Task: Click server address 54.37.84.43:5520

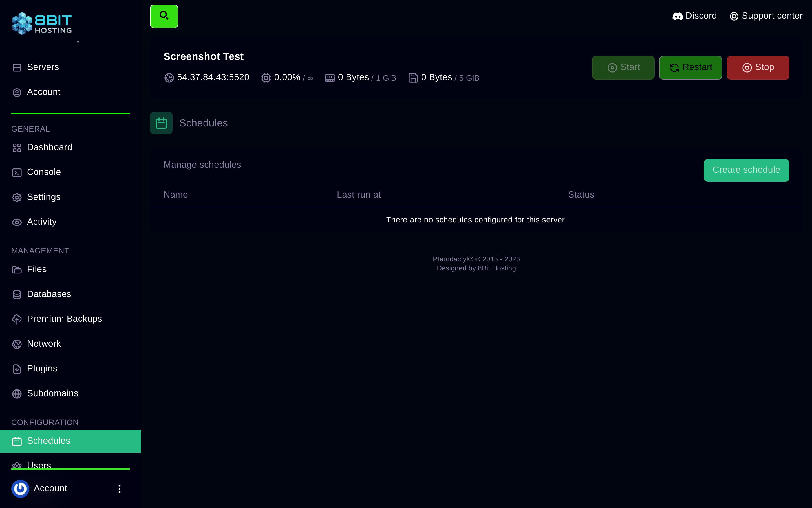Action: coord(213,77)
